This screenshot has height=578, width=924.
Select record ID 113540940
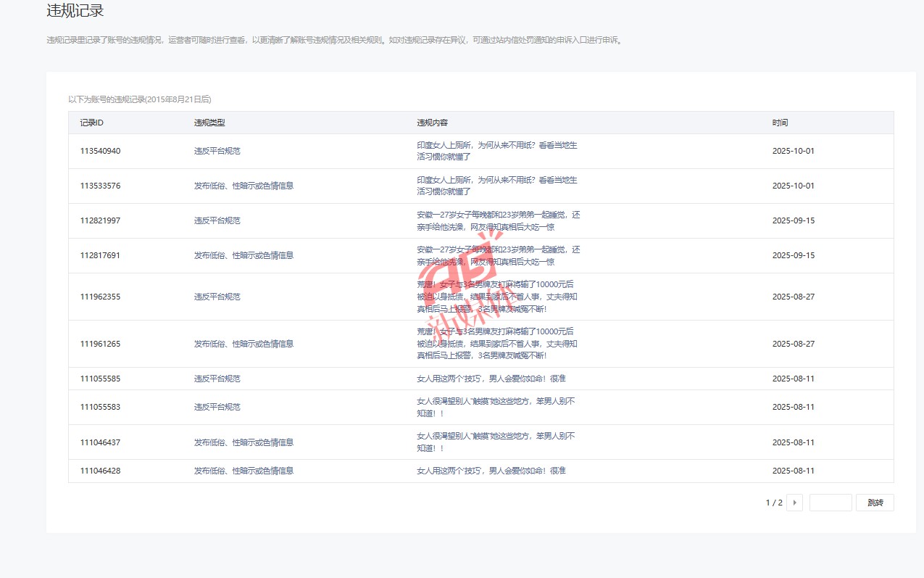100,151
